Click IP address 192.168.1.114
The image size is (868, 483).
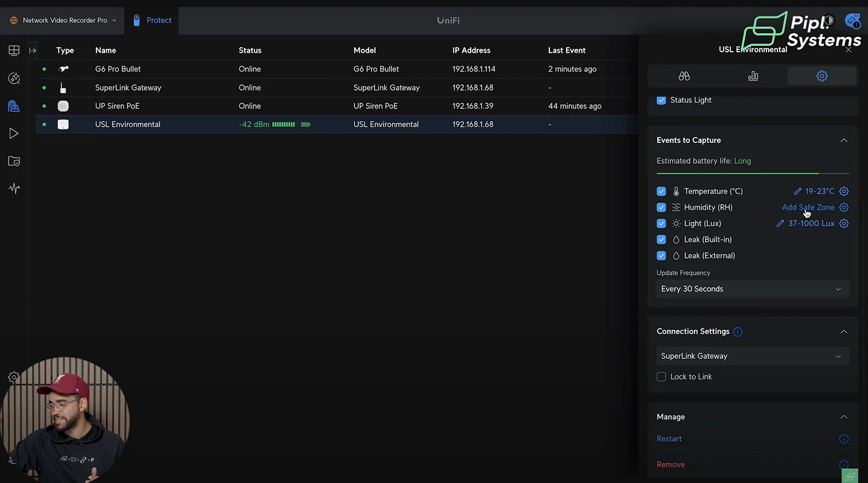pos(474,69)
